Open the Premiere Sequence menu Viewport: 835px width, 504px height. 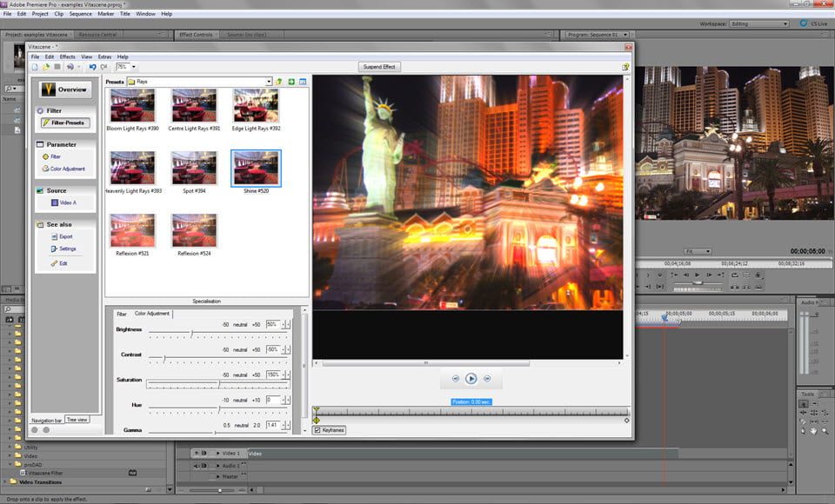80,14
